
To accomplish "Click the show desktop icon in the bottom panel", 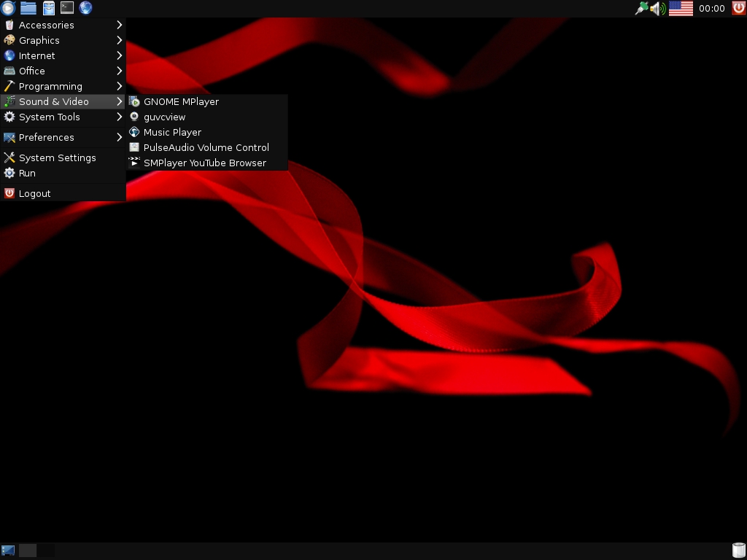I will pos(8,551).
